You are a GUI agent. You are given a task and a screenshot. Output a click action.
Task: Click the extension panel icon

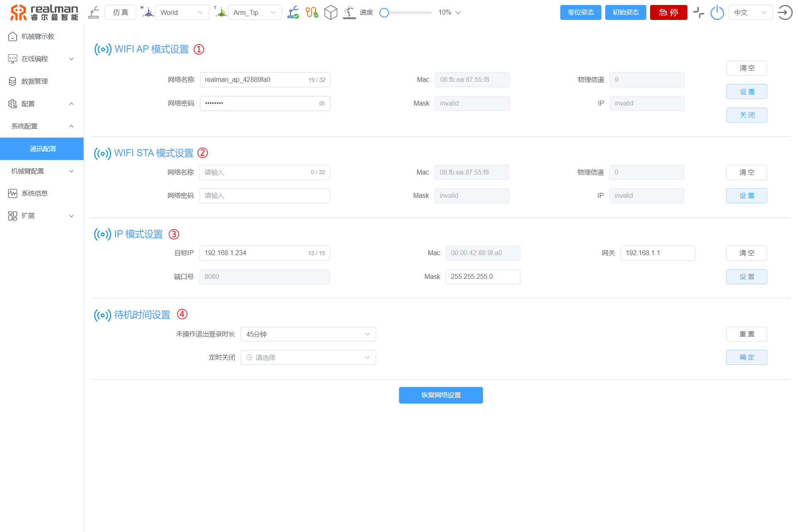(12, 216)
